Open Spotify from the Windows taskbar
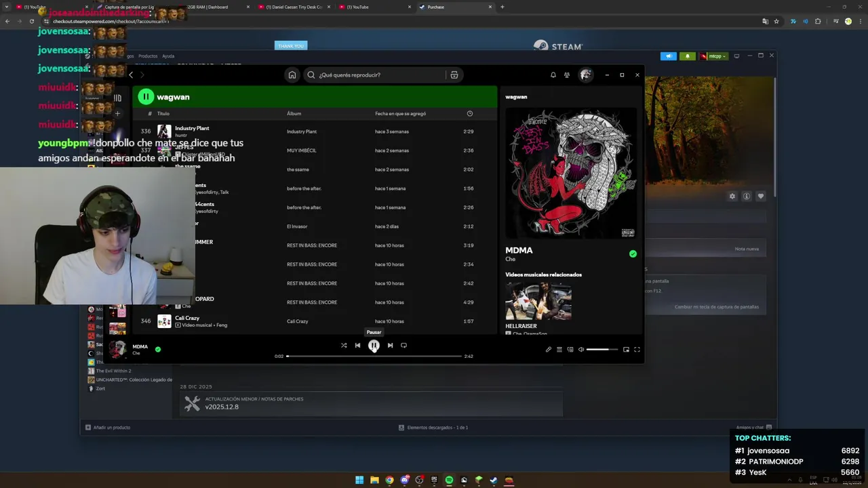This screenshot has height=488, width=868. [449, 481]
